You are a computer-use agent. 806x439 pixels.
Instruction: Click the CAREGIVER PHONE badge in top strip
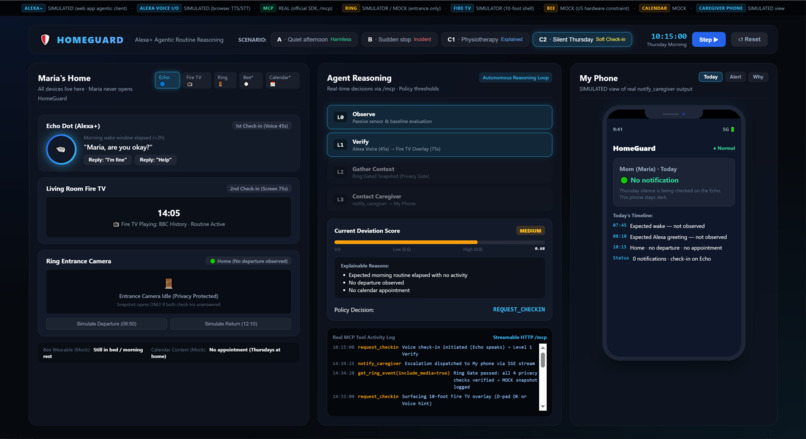(720, 8)
